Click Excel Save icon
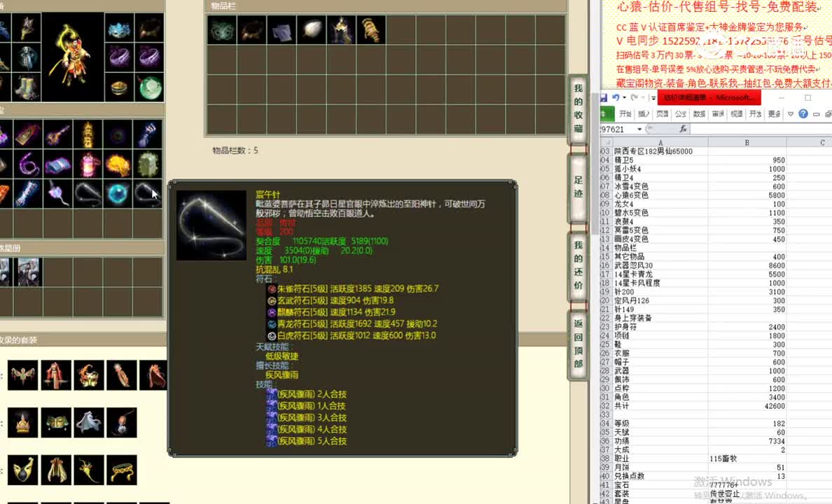The image size is (832, 504). [604, 97]
